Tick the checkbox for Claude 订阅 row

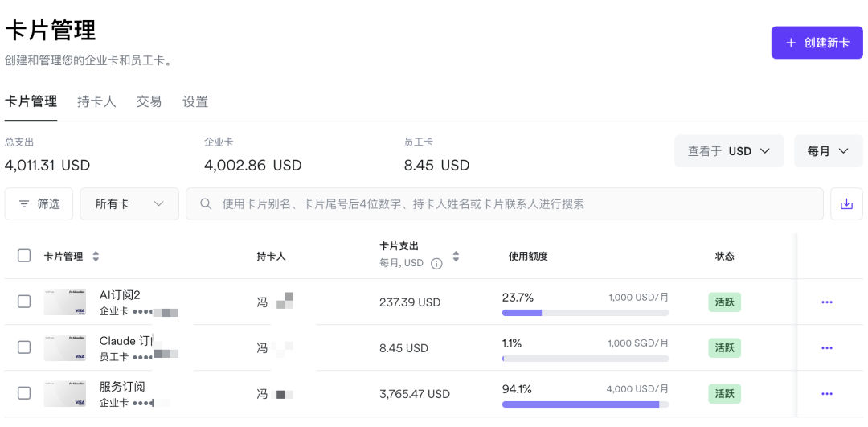pos(24,347)
